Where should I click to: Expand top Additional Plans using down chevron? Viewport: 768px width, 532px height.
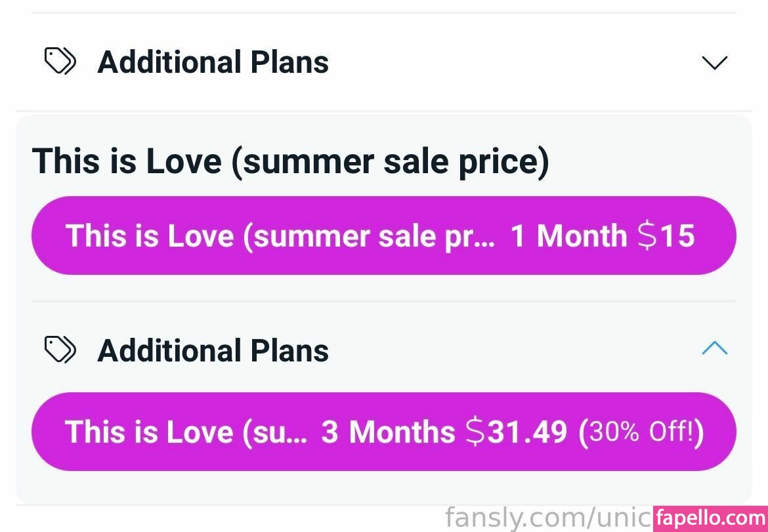pyautogui.click(x=714, y=63)
